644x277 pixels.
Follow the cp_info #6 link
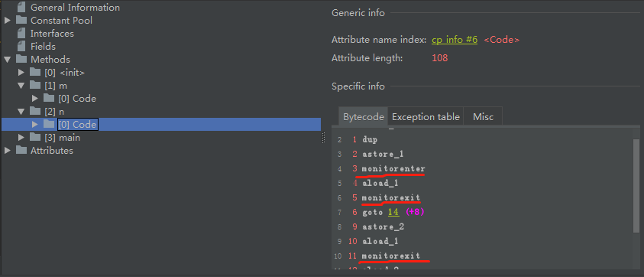pos(455,40)
